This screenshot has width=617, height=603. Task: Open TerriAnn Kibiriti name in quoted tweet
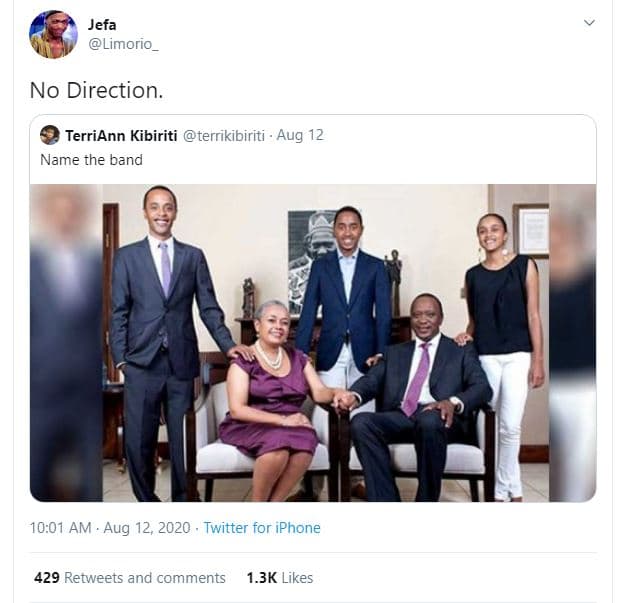point(122,135)
